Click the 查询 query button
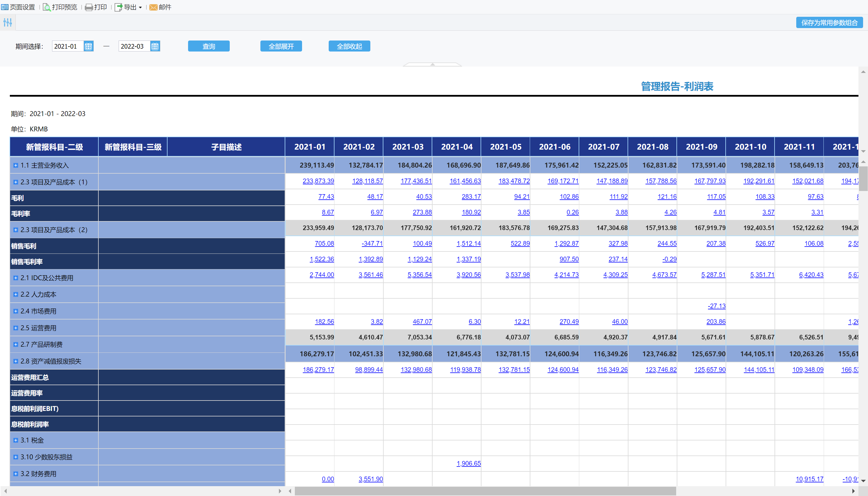The width and height of the screenshot is (868, 496). click(x=208, y=46)
